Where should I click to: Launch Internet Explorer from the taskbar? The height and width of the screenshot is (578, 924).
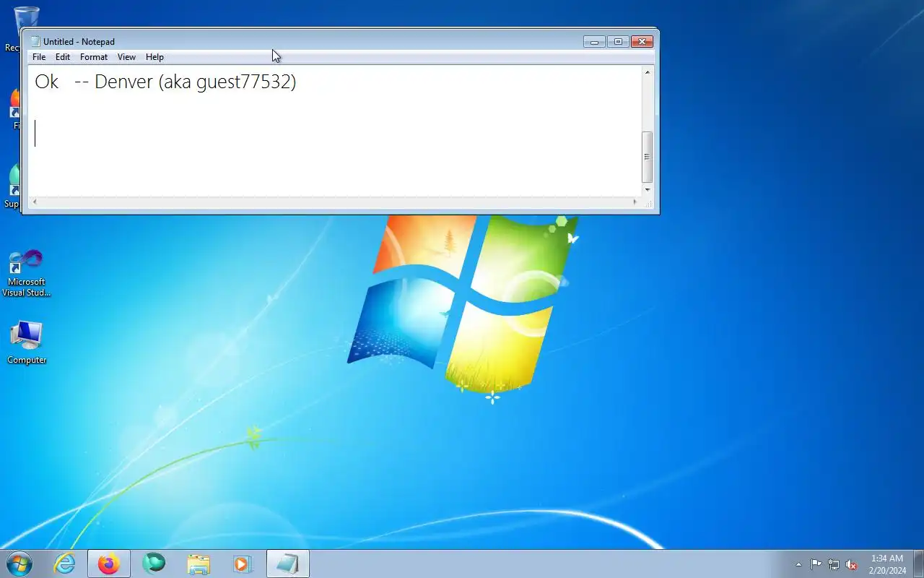coord(65,564)
